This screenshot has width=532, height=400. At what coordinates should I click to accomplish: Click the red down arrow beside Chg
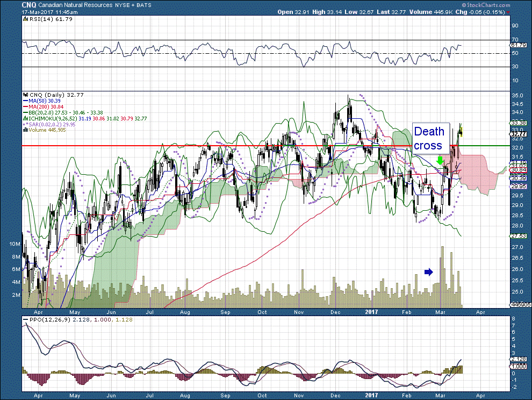point(508,12)
